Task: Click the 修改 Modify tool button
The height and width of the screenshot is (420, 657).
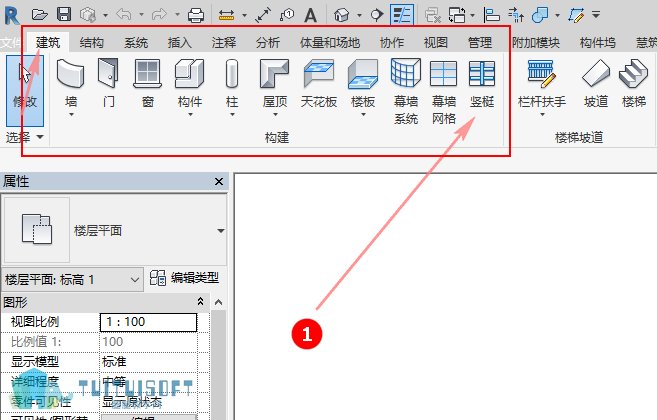Action: tap(25, 91)
